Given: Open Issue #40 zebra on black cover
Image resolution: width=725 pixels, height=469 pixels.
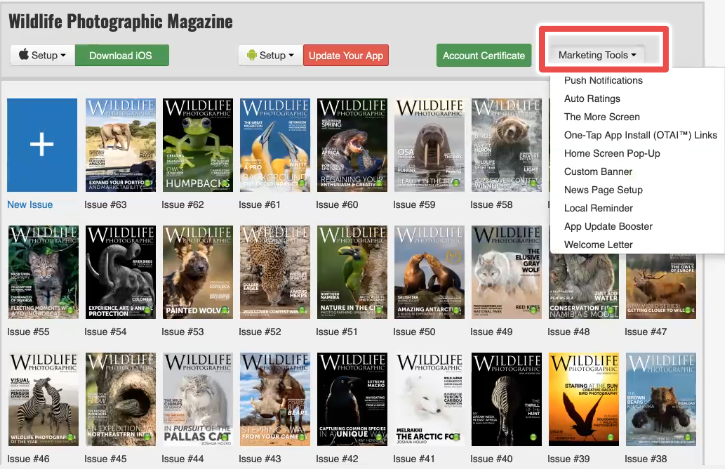Looking at the screenshot, I should click(507, 399).
